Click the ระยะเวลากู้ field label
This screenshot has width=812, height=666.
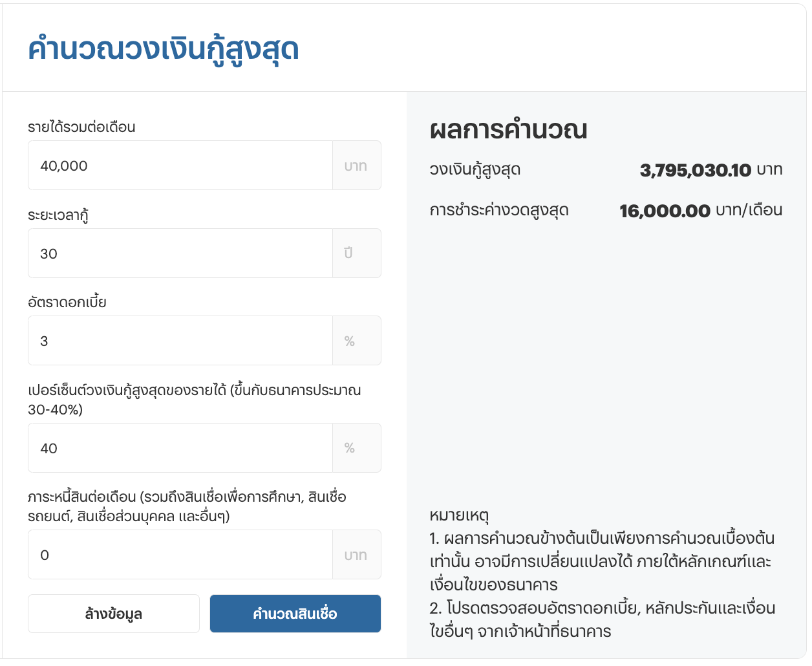tap(58, 215)
